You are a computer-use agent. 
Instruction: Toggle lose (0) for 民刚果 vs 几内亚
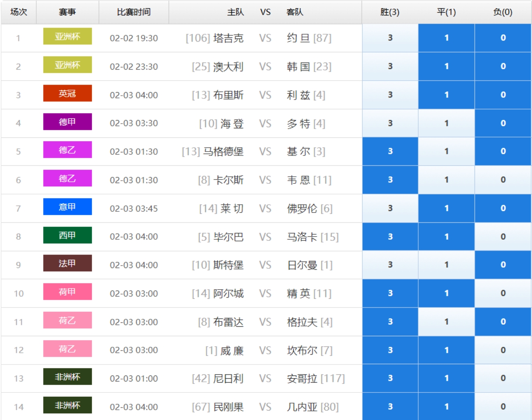point(503,407)
